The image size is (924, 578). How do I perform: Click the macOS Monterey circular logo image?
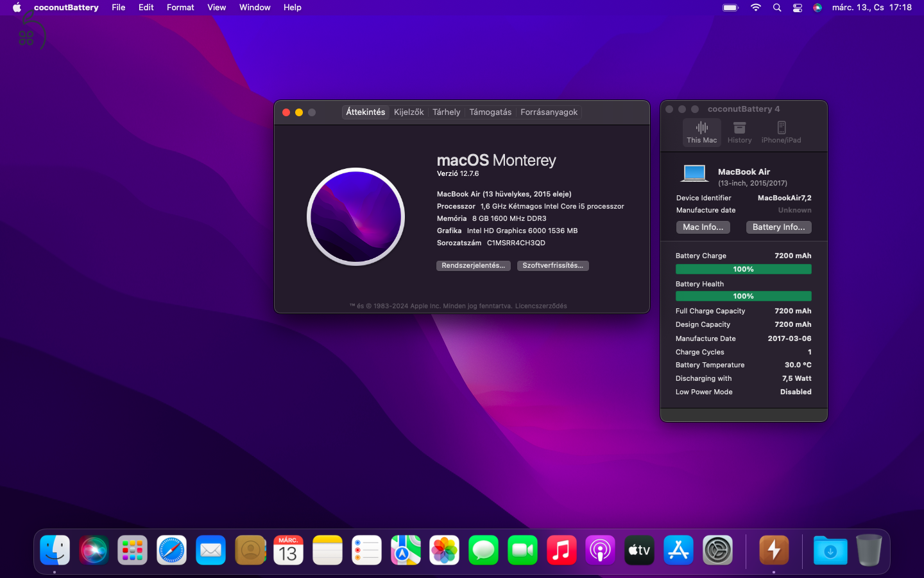356,216
